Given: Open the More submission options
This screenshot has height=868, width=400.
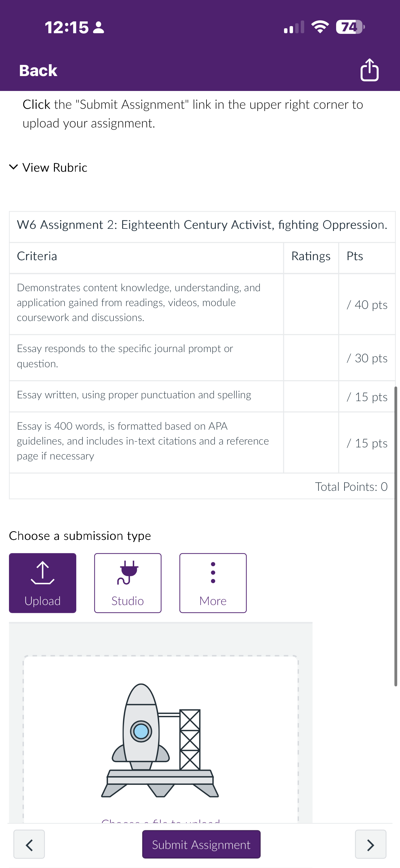Looking at the screenshot, I should pos(213,583).
